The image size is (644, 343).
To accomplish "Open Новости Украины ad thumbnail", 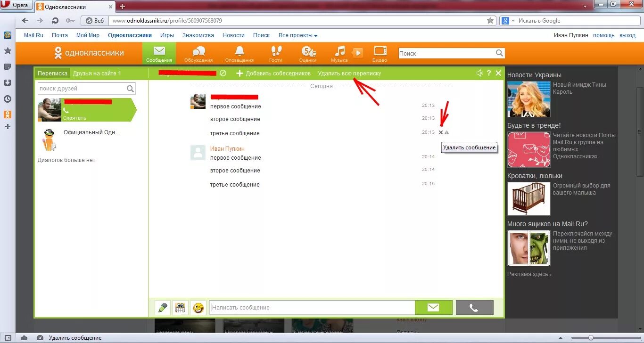I will pyautogui.click(x=528, y=99).
